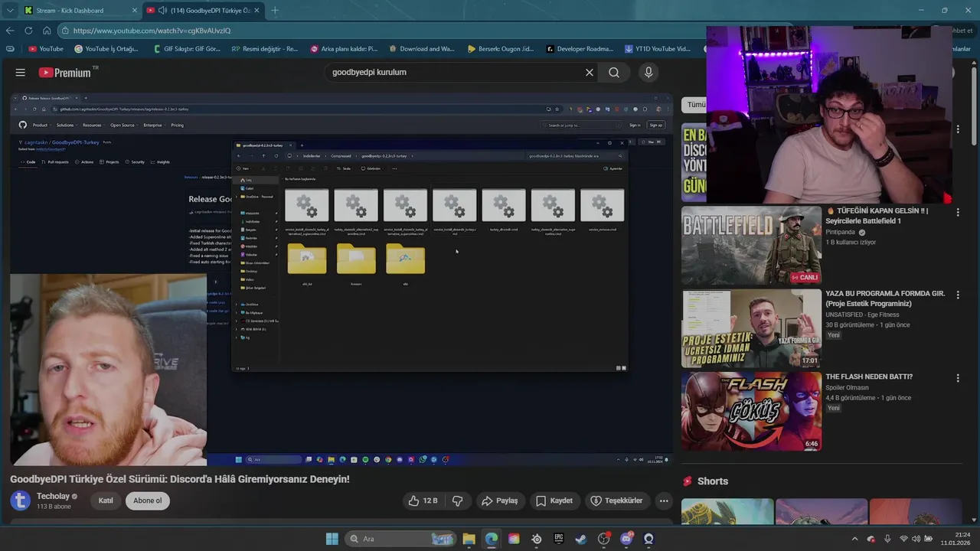Click the video player to pause
The height and width of the screenshot is (551, 980).
pyautogui.click(x=341, y=279)
